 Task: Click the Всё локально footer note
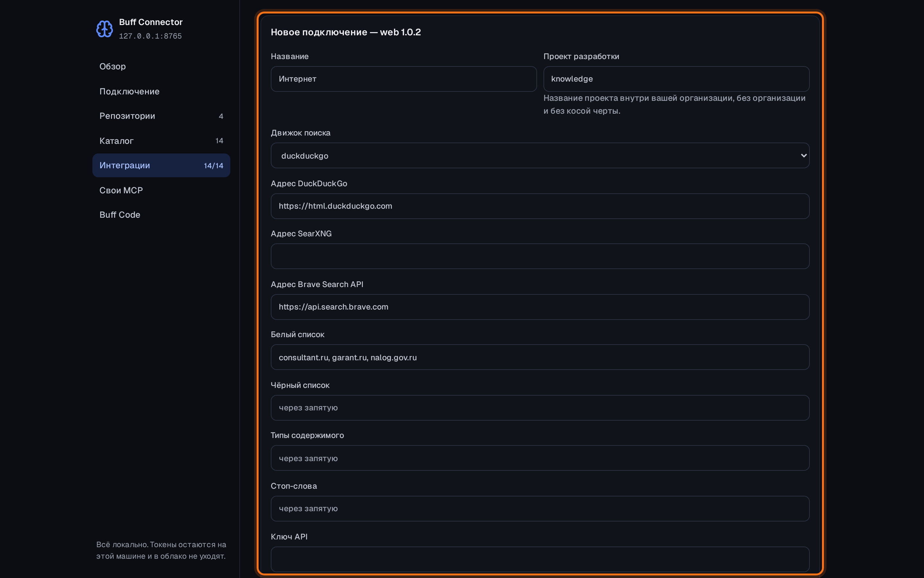pos(161,550)
